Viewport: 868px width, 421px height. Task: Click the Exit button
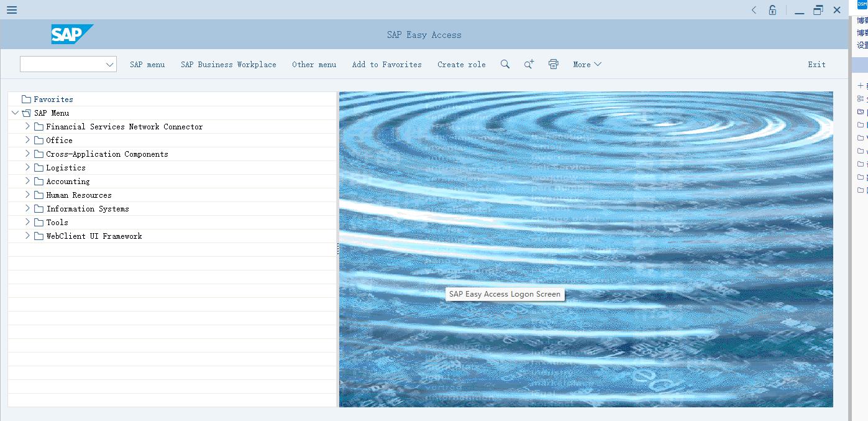click(x=816, y=64)
